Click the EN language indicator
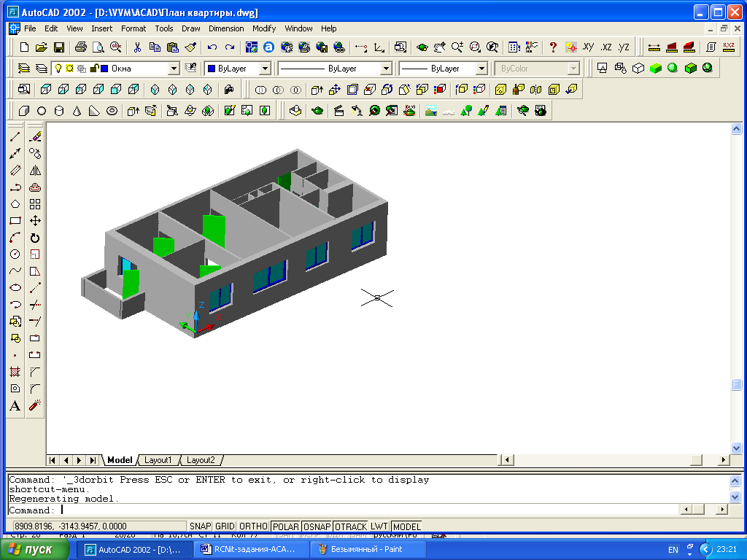 click(673, 550)
